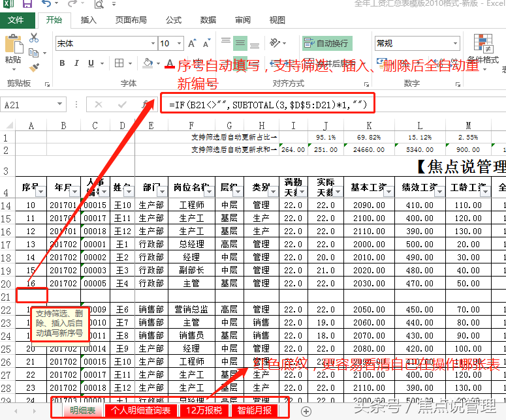Open filter dropdown for 序号 column
Screen dimensions: 506x420
tap(41, 192)
